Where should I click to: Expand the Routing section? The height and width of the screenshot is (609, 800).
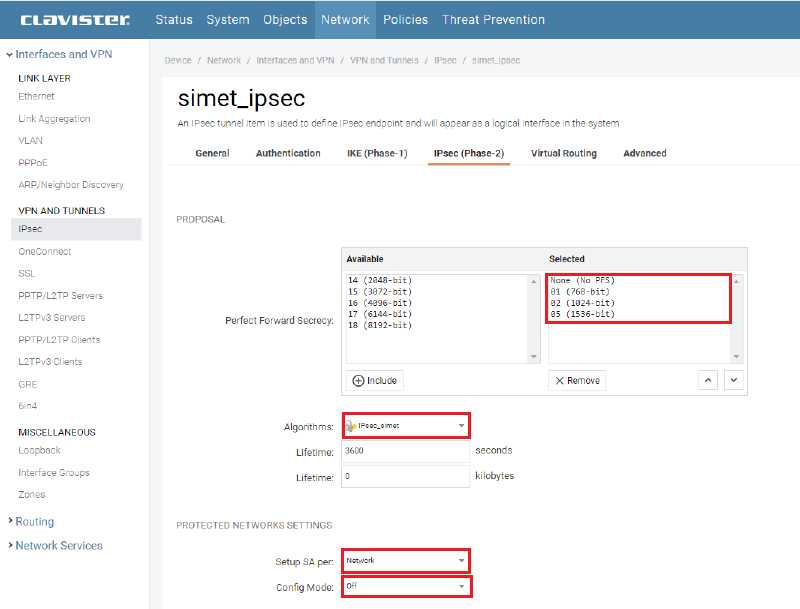pyautogui.click(x=34, y=522)
